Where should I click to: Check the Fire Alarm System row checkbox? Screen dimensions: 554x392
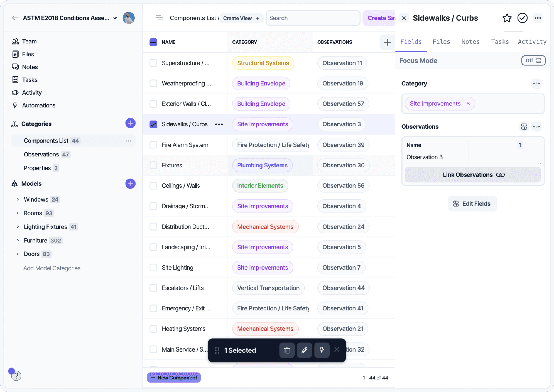click(153, 145)
